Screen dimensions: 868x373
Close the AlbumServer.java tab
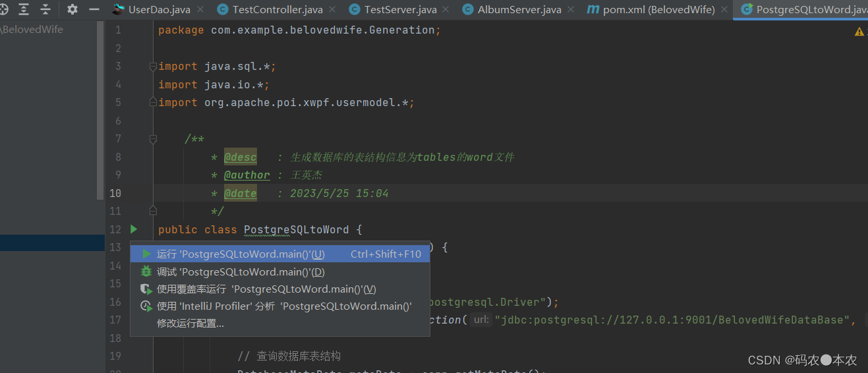[572, 10]
